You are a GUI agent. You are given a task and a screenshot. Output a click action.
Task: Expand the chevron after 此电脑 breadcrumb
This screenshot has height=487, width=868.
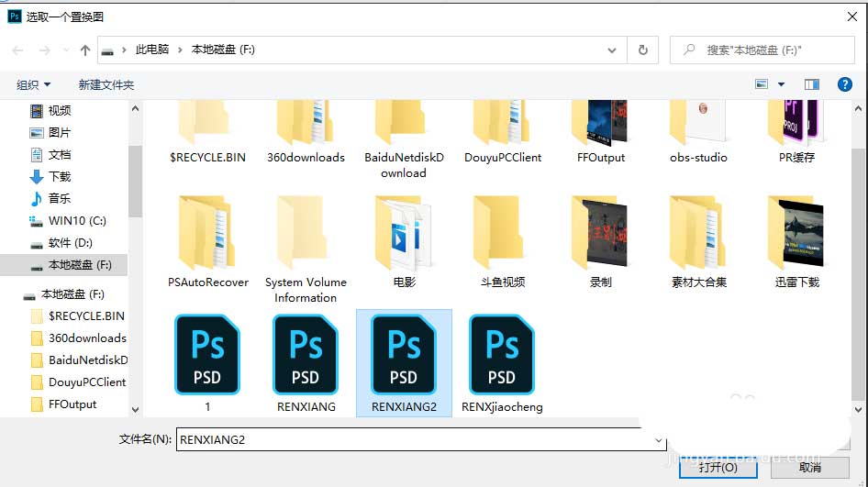(180, 50)
